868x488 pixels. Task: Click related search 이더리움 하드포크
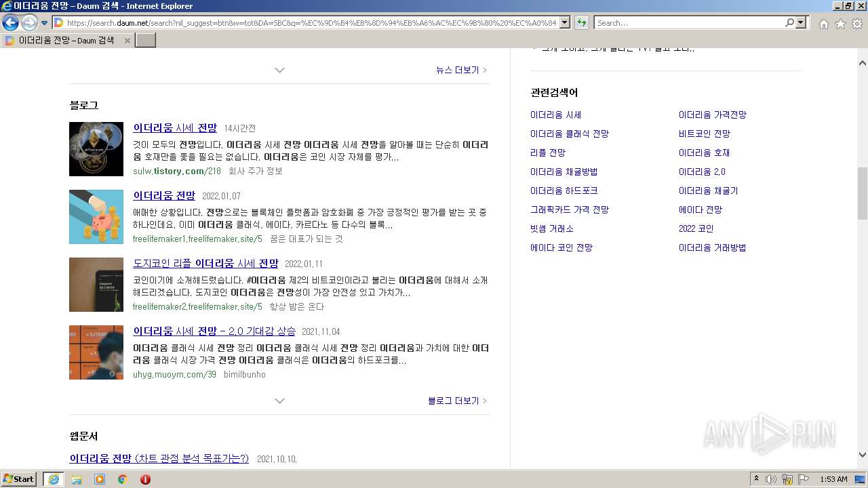coord(564,191)
